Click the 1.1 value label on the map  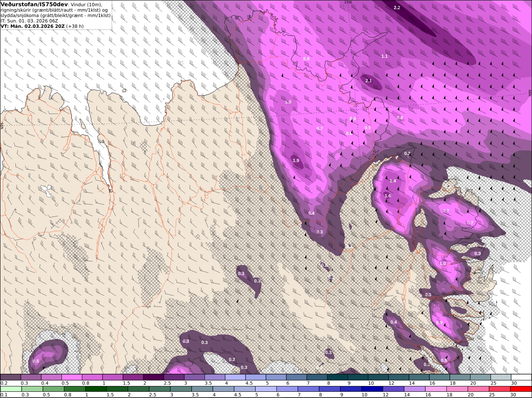pos(384,56)
